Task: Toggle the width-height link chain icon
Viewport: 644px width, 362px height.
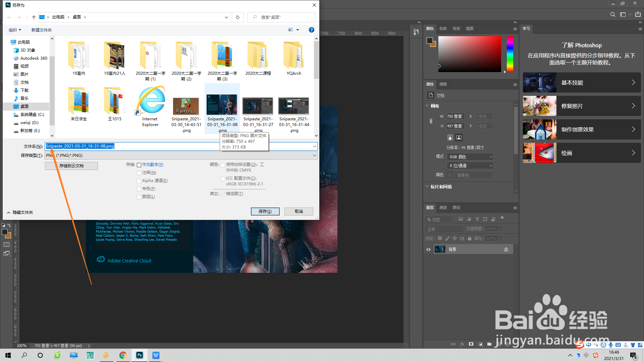Action: (431, 121)
